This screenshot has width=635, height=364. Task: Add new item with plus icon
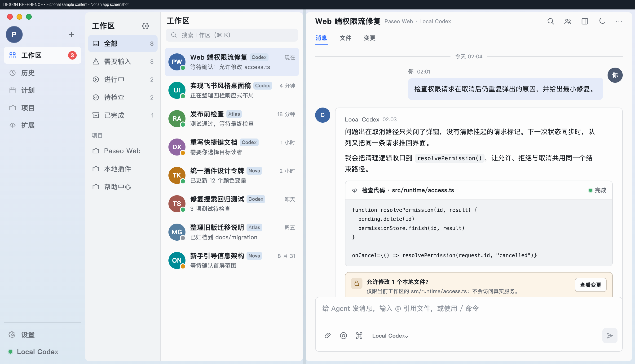71,35
